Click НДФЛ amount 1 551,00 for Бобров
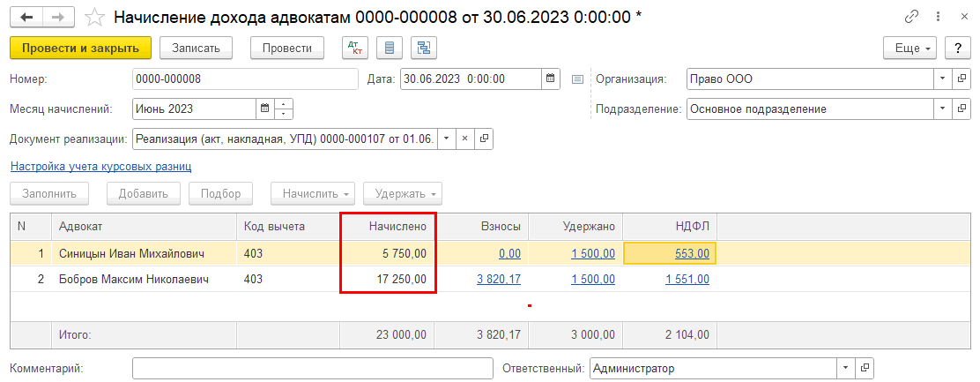This screenshot has width=980, height=382. click(x=687, y=279)
